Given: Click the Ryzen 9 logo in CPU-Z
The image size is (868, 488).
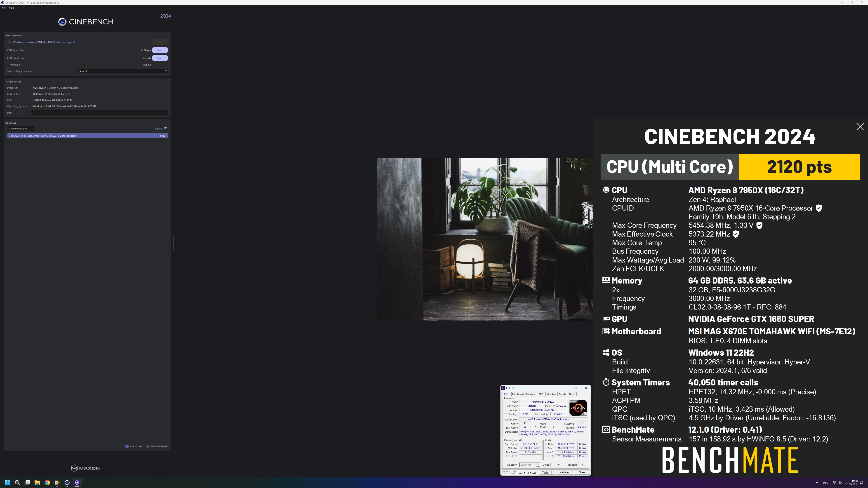Looking at the screenshot, I should 578,408.
